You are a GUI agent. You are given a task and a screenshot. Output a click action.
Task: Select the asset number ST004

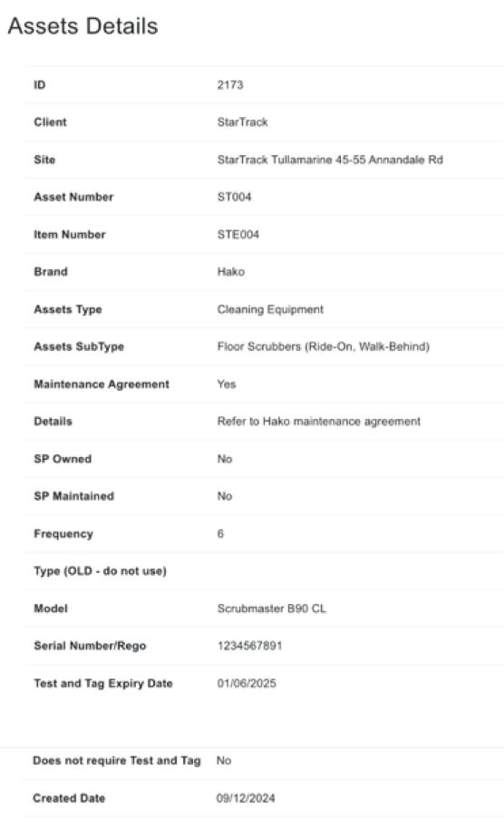(235, 197)
